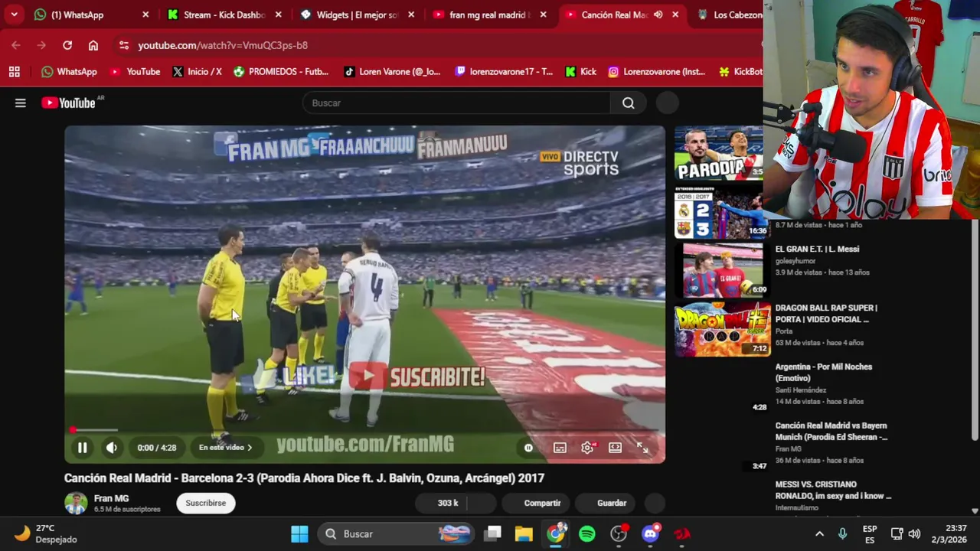
Task: Subscribe with the Suscribirse button
Action: [205, 503]
